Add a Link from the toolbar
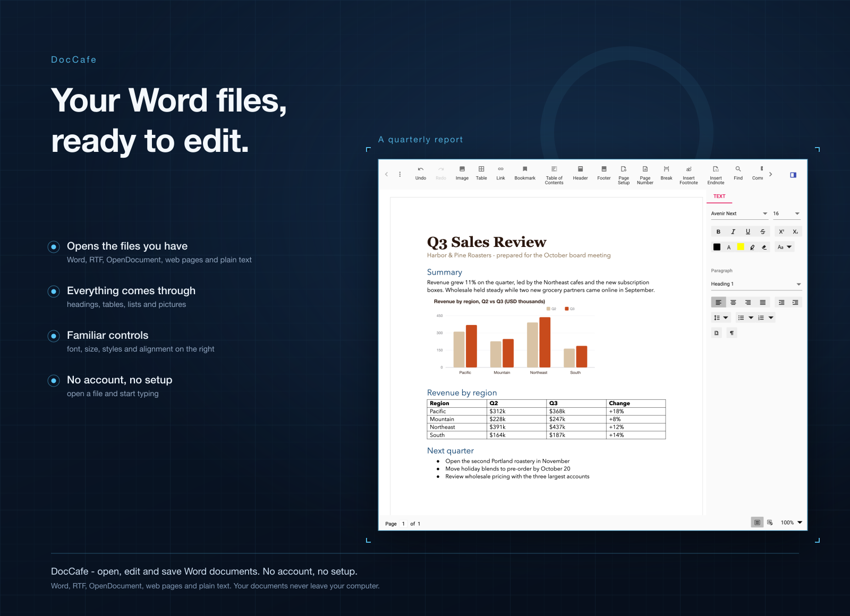850x616 pixels. click(500, 173)
